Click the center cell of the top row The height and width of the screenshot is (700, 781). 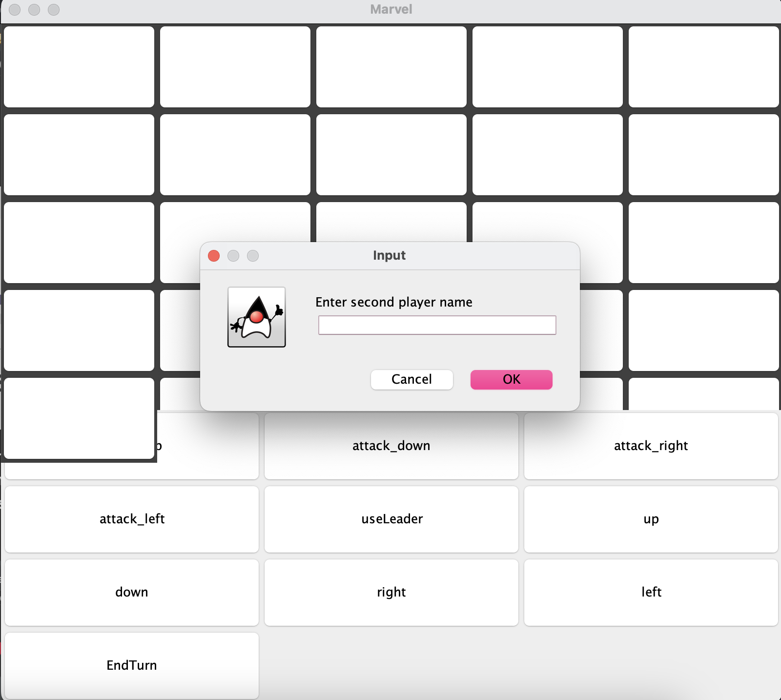tap(390, 66)
